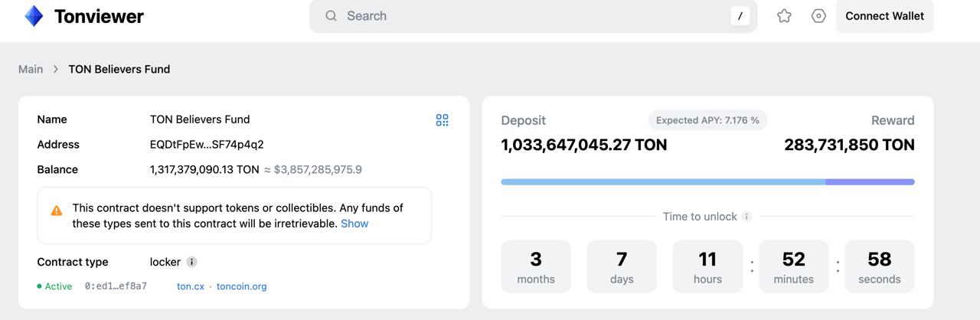
Task: Click the Expected APY 7.176 % badge
Action: tap(707, 120)
